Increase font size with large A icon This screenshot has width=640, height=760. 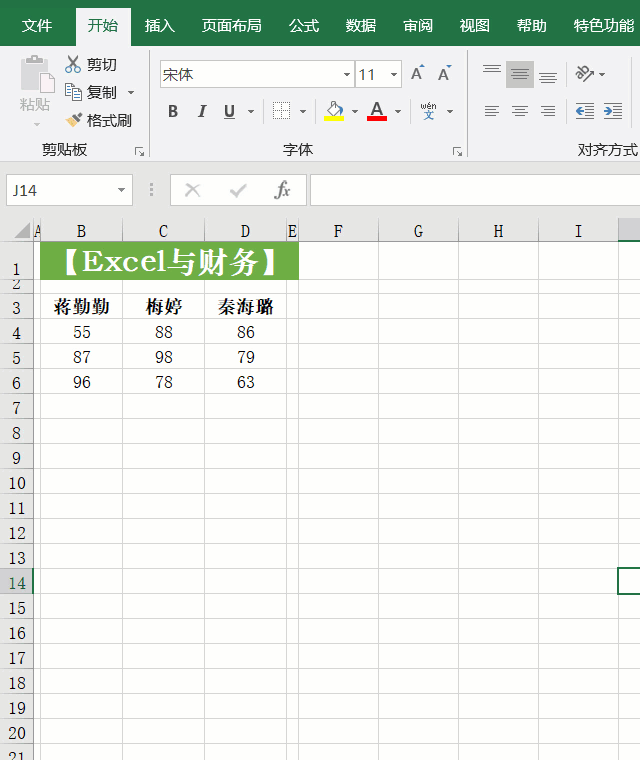pos(417,73)
